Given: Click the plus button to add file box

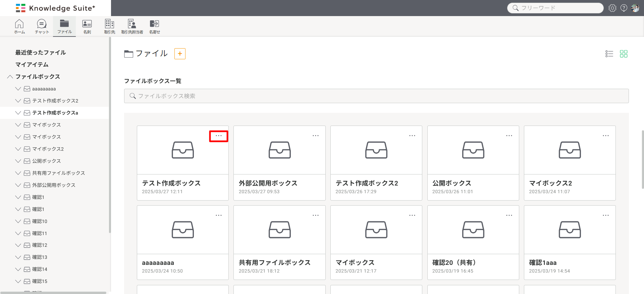Looking at the screenshot, I should coord(180,54).
